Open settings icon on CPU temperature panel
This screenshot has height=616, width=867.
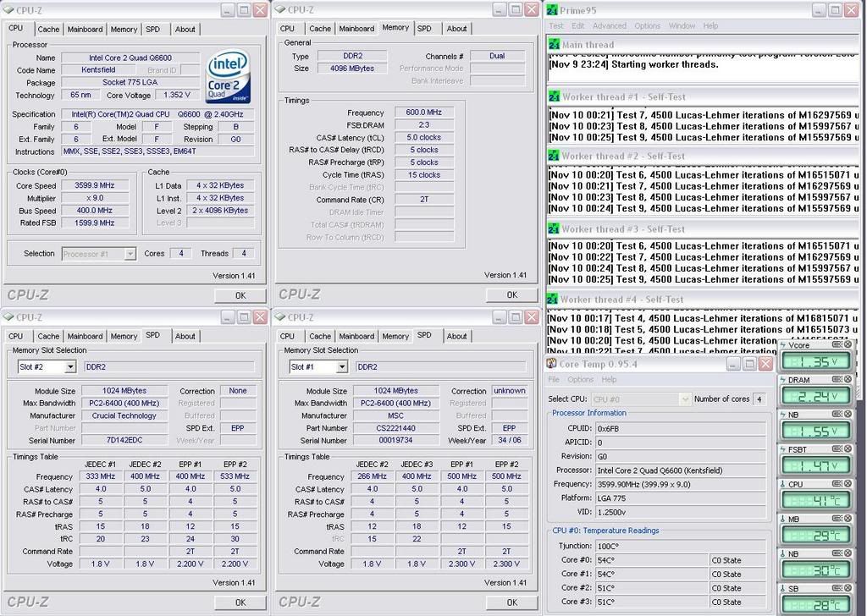837,483
